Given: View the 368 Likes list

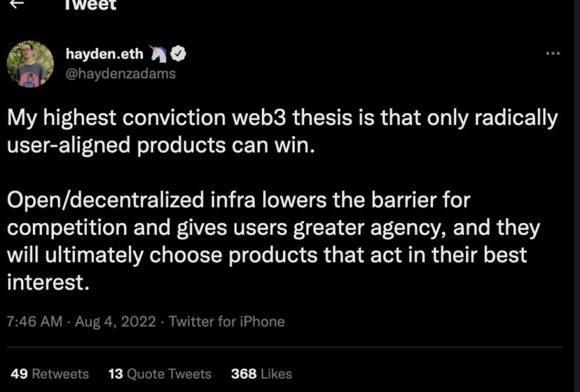Looking at the screenshot, I should (x=261, y=374).
